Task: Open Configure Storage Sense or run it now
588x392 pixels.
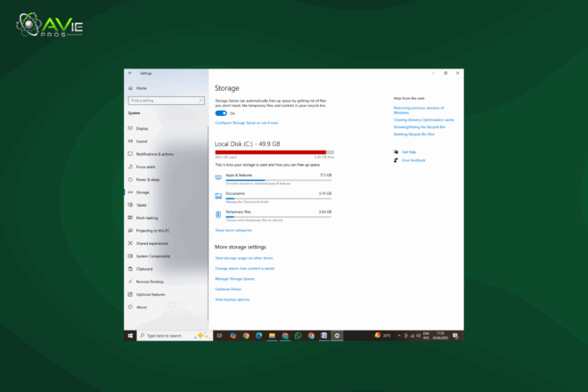Action: pyautogui.click(x=247, y=123)
